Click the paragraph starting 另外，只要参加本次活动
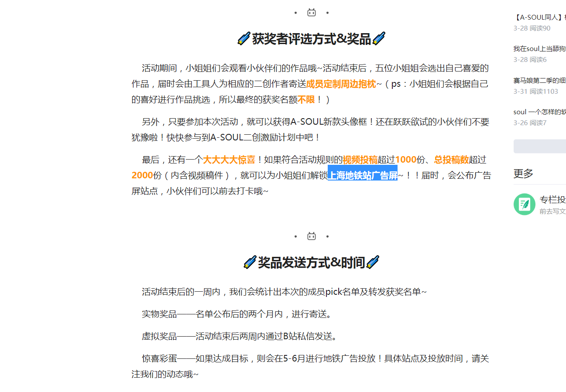This screenshot has width=566, height=392. 311,130
